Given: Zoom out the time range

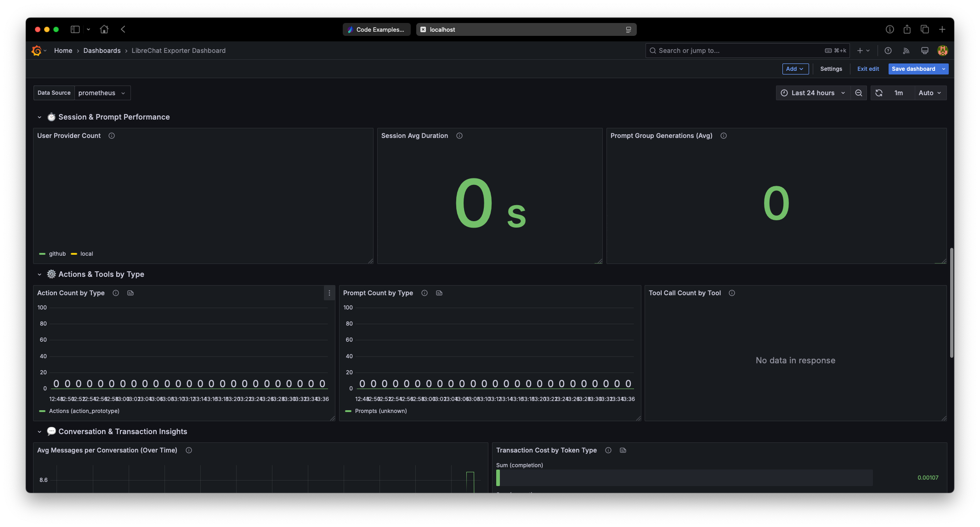Looking at the screenshot, I should [x=858, y=93].
